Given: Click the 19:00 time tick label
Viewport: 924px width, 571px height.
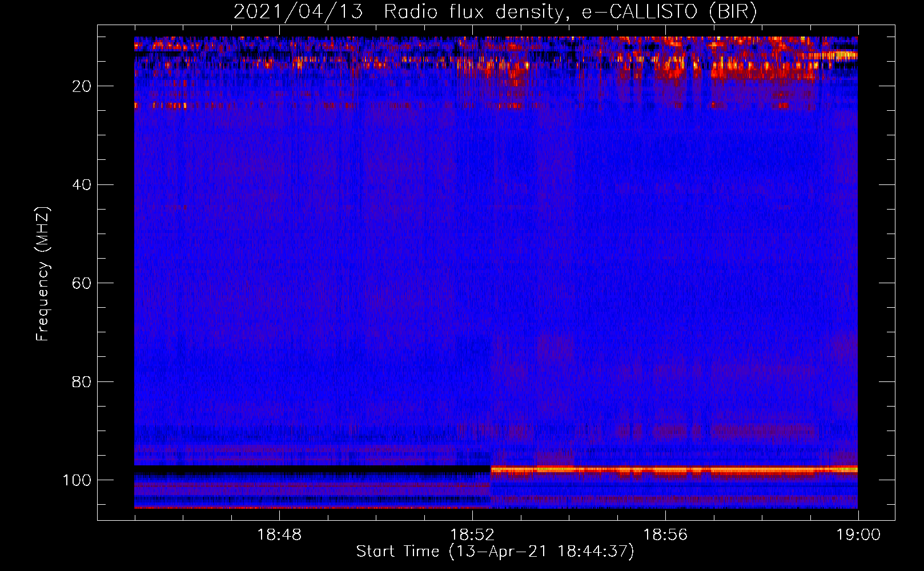Looking at the screenshot, I should (x=858, y=535).
